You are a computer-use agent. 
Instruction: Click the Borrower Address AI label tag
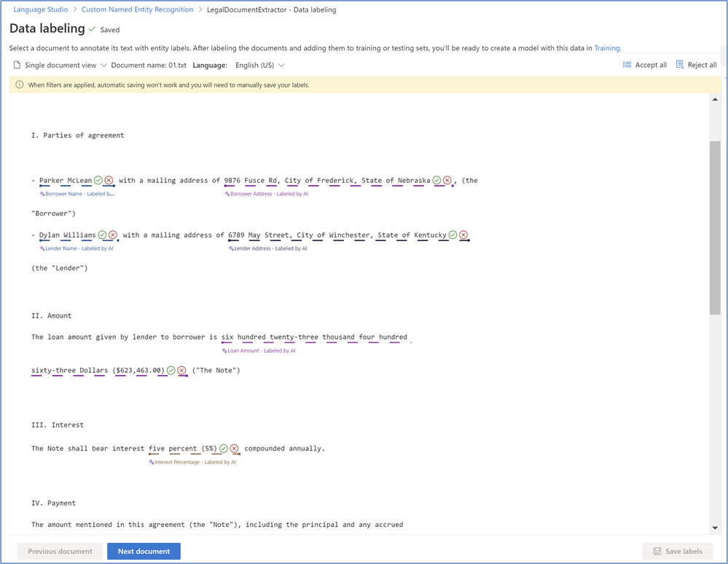pos(267,194)
